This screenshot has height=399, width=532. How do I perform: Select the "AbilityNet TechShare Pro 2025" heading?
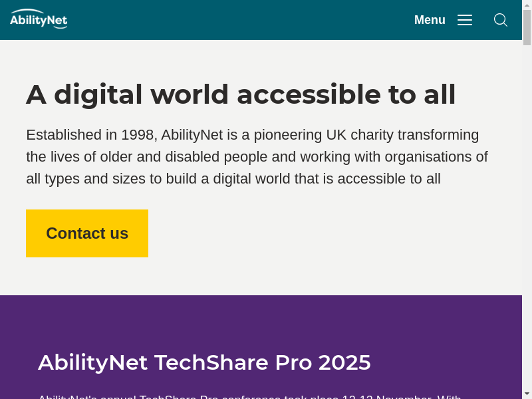pyautogui.click(x=204, y=362)
